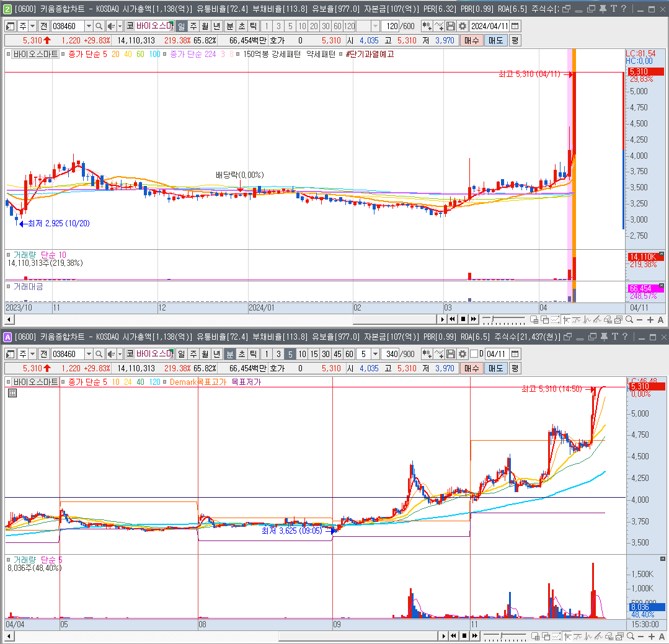The height and width of the screenshot is (644, 669).
Task: Switch top chart to 년 yearly period
Action: point(217,27)
